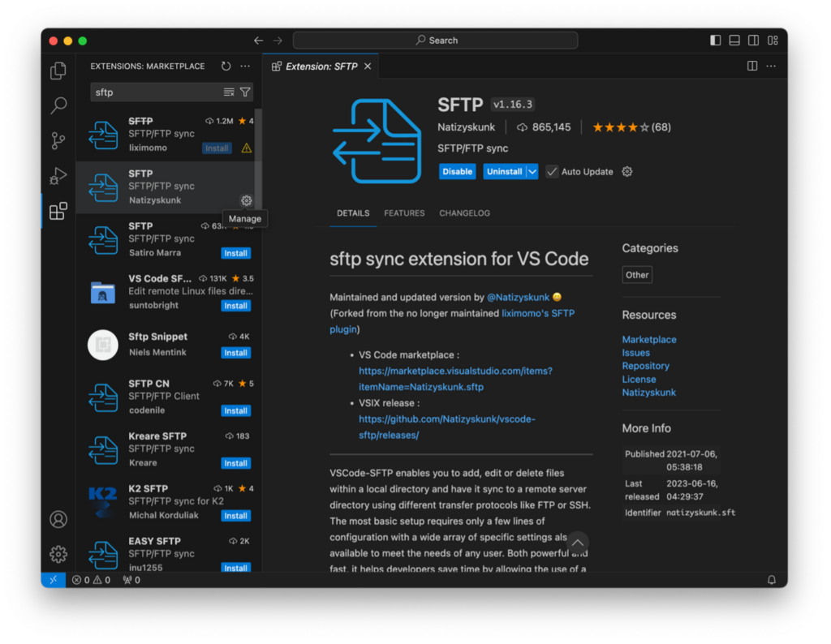
Task: Select the Sftp Snippet list entry icon
Action: (x=103, y=345)
